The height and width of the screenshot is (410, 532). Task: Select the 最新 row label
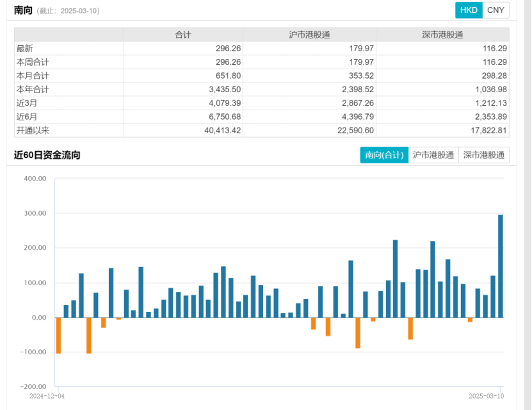[x=24, y=48]
